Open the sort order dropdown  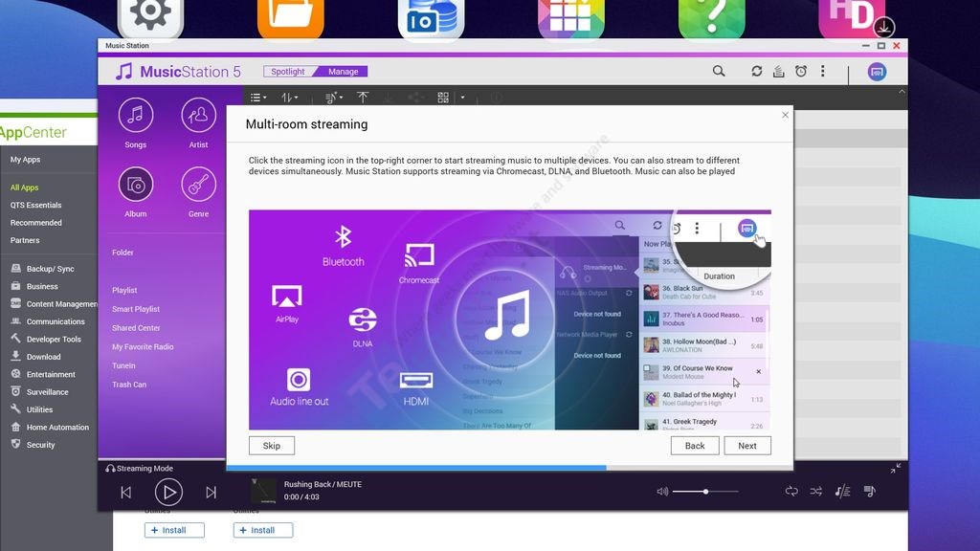click(289, 98)
